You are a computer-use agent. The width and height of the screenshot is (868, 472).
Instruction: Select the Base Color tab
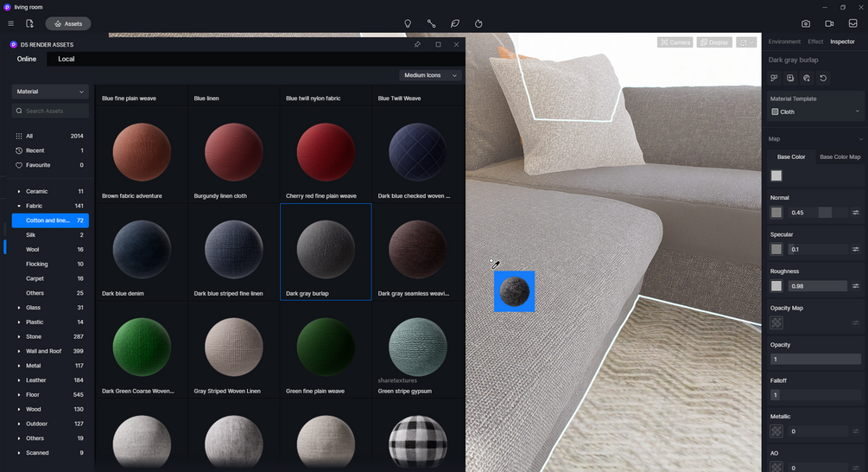pyautogui.click(x=791, y=157)
